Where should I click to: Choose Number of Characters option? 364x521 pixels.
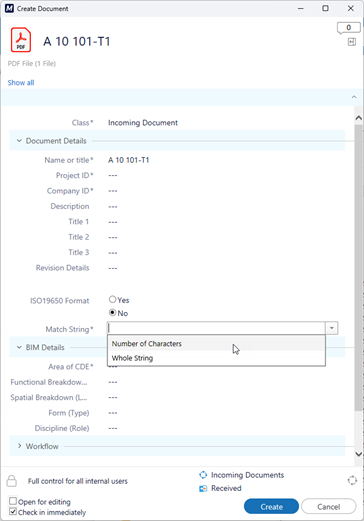(x=216, y=344)
